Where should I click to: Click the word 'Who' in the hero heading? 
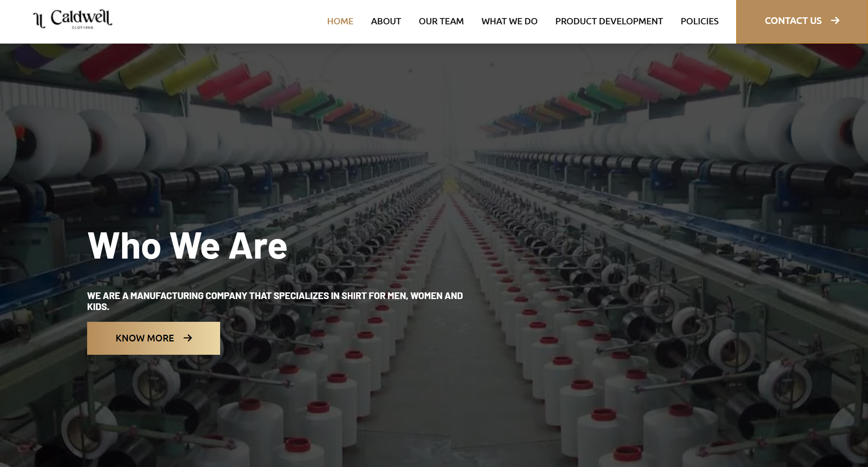[124, 246]
